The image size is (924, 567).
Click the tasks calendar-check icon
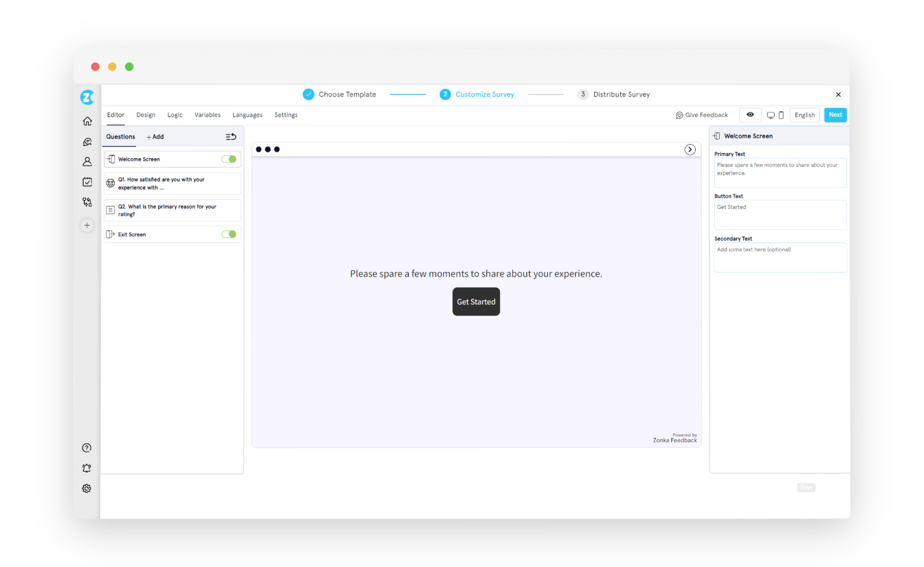(x=87, y=181)
